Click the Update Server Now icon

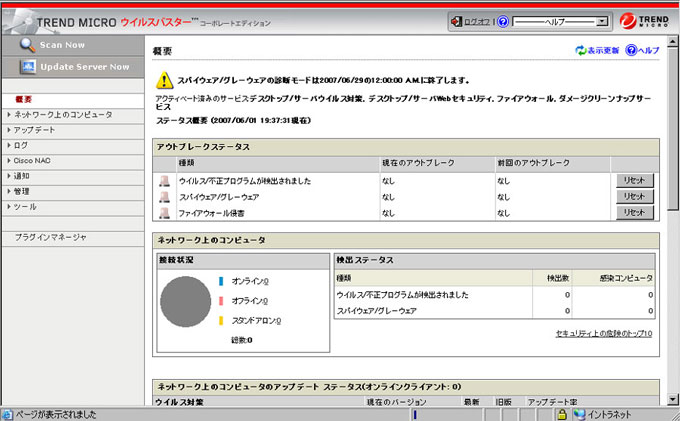(28, 67)
